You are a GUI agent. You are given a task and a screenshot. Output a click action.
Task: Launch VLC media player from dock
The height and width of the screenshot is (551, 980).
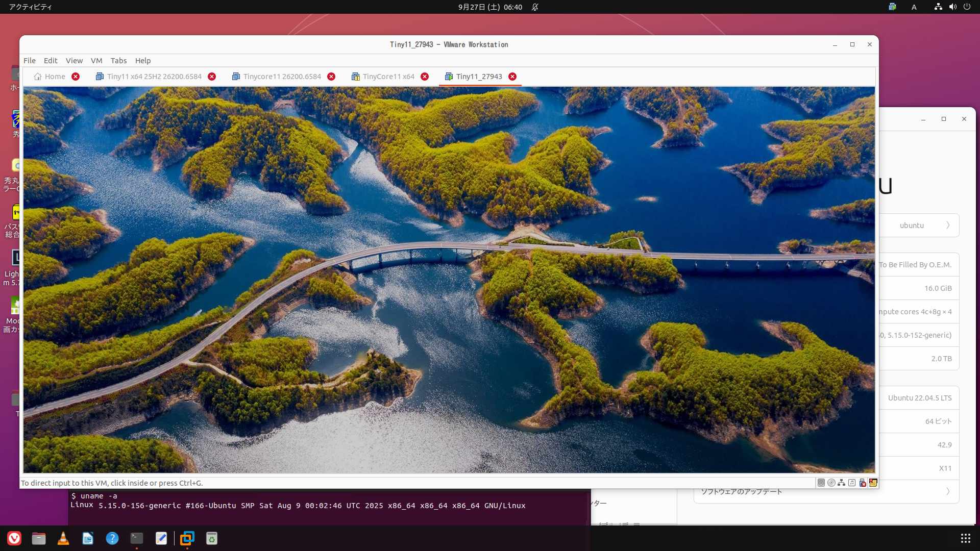tap(63, 538)
